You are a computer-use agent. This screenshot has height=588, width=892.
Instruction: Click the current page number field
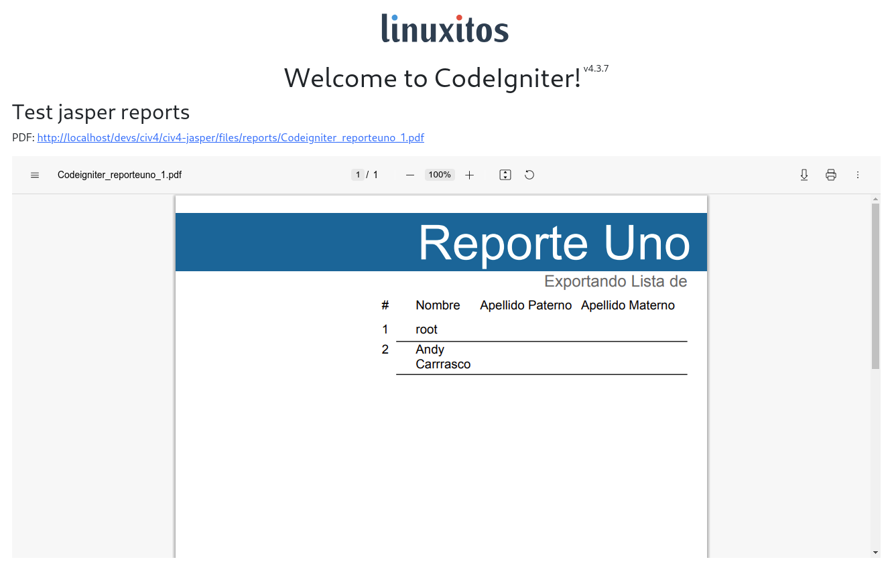(358, 175)
